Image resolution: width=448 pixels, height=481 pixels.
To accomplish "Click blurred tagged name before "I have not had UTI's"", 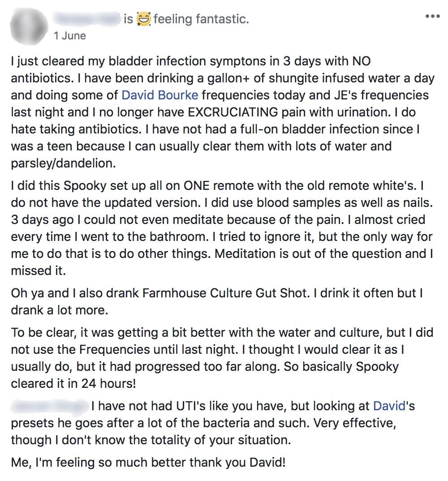I will tap(48, 406).
